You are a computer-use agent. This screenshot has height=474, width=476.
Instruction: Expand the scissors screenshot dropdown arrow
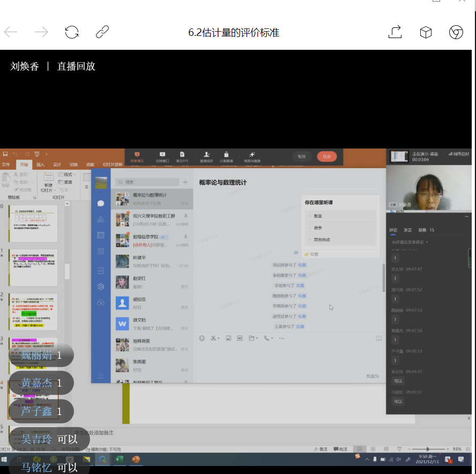point(219,339)
